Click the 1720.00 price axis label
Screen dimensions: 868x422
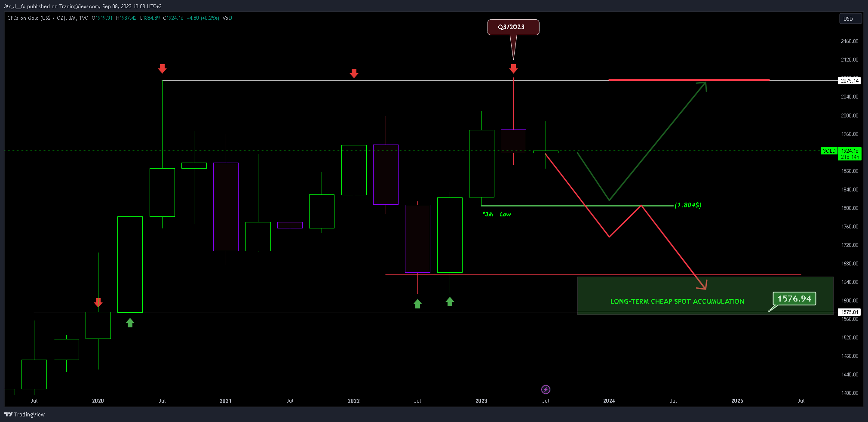pos(850,245)
